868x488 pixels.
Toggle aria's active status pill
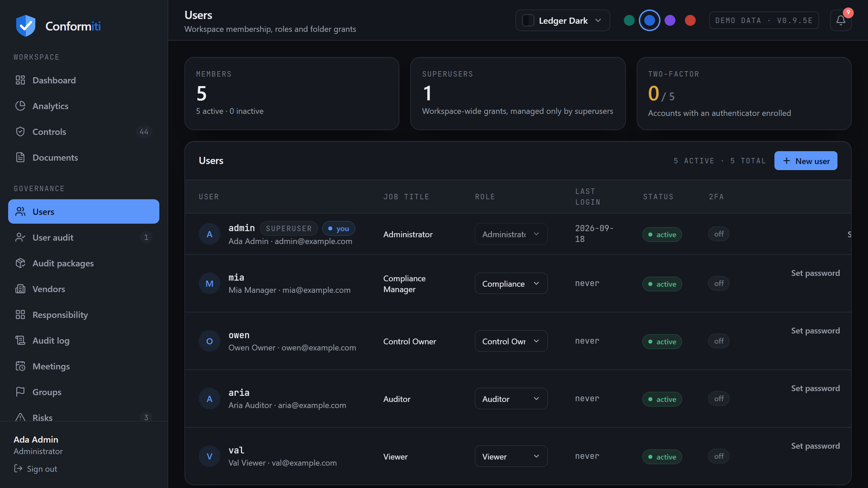pyautogui.click(x=662, y=399)
